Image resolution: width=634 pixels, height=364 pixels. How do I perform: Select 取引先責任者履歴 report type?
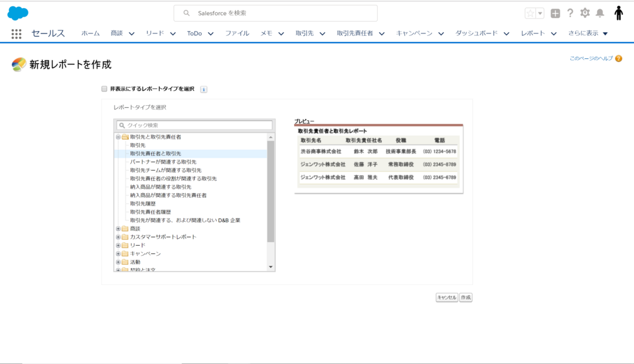click(x=150, y=212)
